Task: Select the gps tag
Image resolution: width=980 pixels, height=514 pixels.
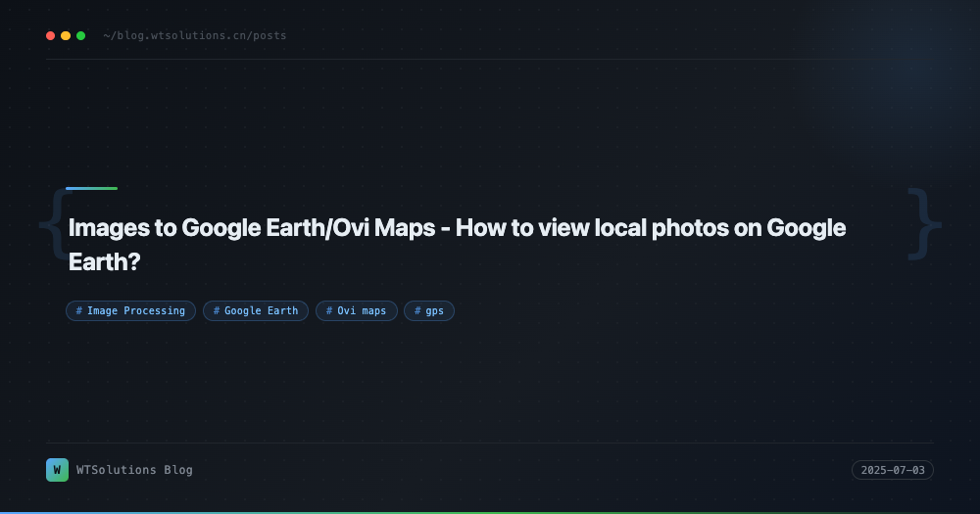Action: click(429, 311)
